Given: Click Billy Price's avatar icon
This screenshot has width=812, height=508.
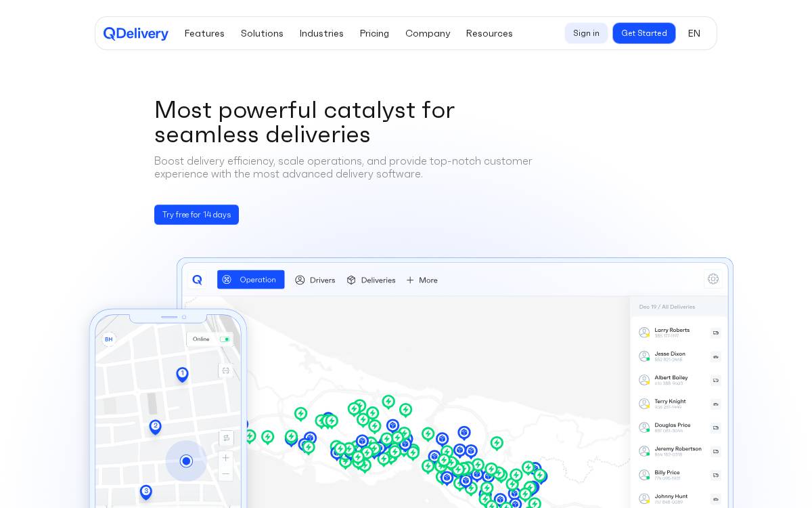Looking at the screenshot, I should coord(644,475).
